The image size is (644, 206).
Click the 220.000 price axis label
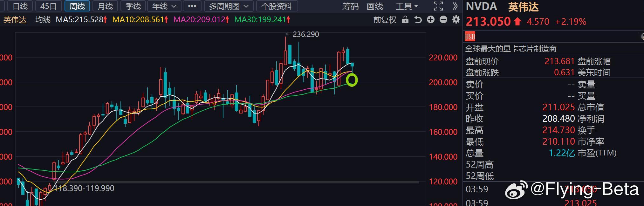coord(443,58)
